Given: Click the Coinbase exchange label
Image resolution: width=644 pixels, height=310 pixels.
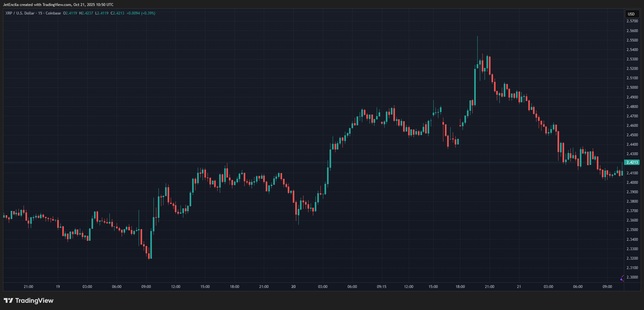Looking at the screenshot, I should click(x=53, y=13).
